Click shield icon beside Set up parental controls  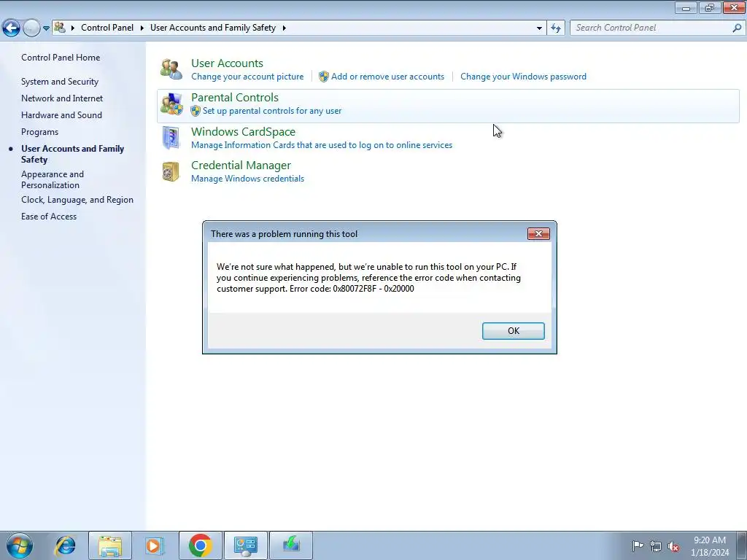coord(196,111)
